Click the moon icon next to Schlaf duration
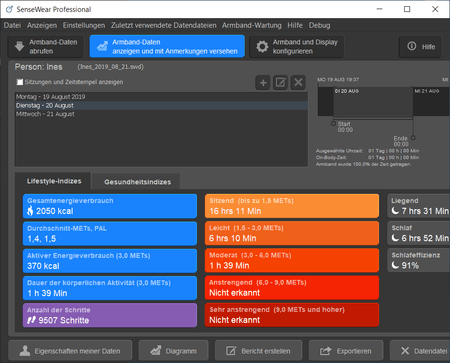Screen dimensions: 450x363 click(x=395, y=238)
